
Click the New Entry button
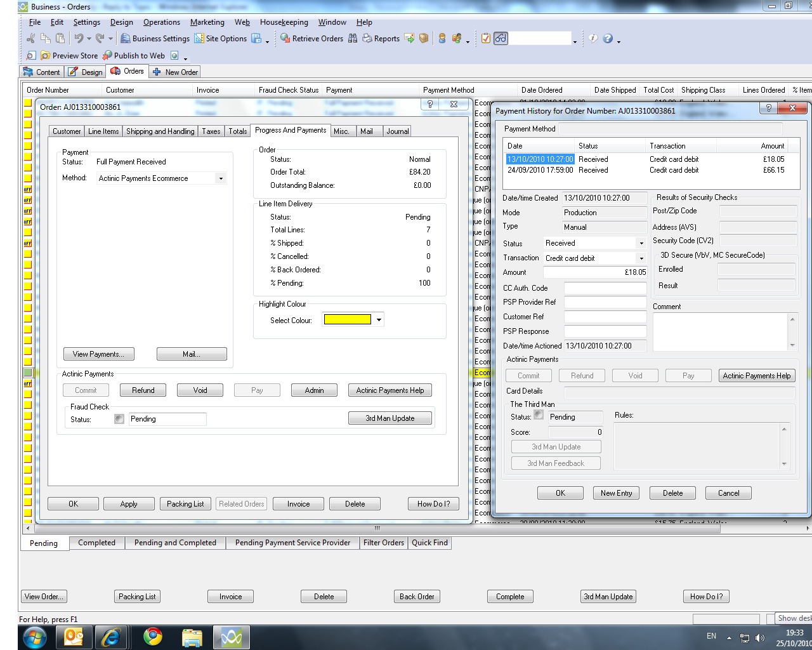[x=616, y=493]
